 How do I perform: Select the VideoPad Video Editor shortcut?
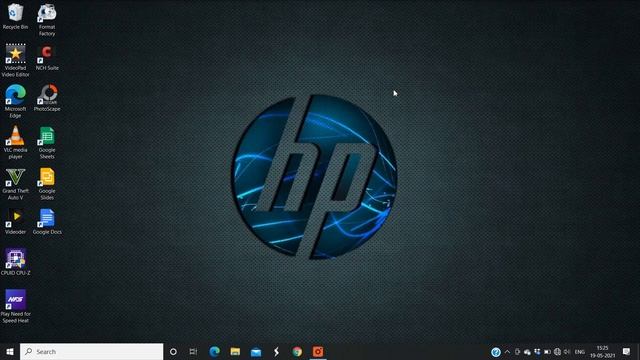tap(15, 60)
